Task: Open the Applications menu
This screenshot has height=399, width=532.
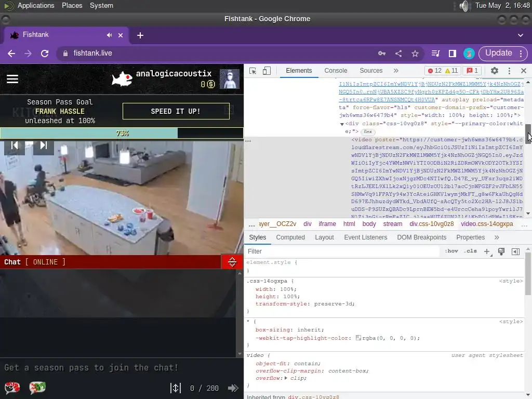Action: 36,5
